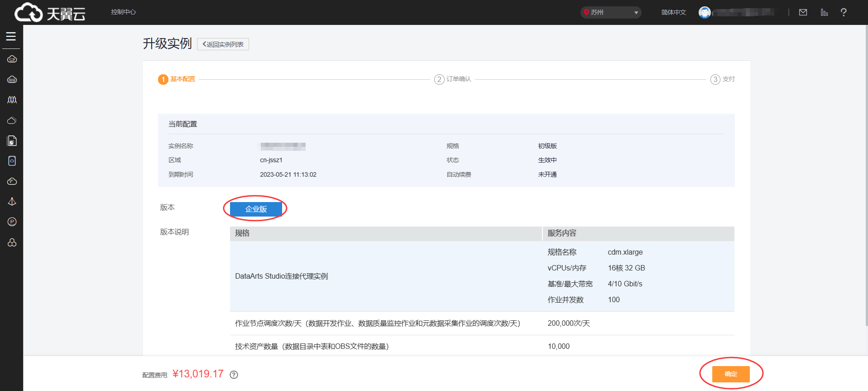Click the user avatar icon
The width and height of the screenshot is (868, 391).
(x=705, y=12)
